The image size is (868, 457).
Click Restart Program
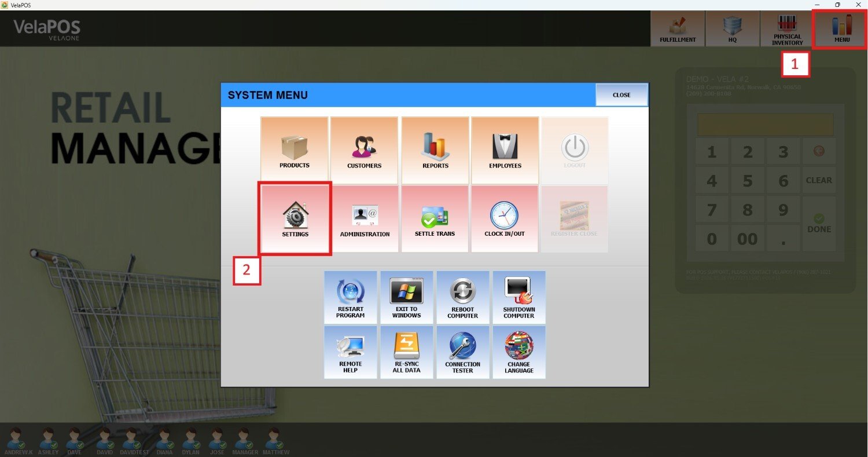[x=350, y=297]
